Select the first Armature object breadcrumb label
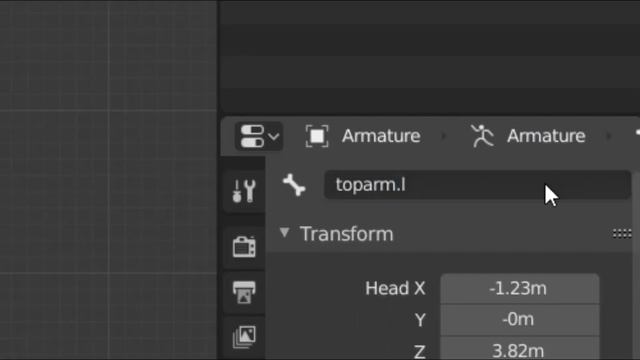The height and width of the screenshot is (360, 640). [381, 136]
